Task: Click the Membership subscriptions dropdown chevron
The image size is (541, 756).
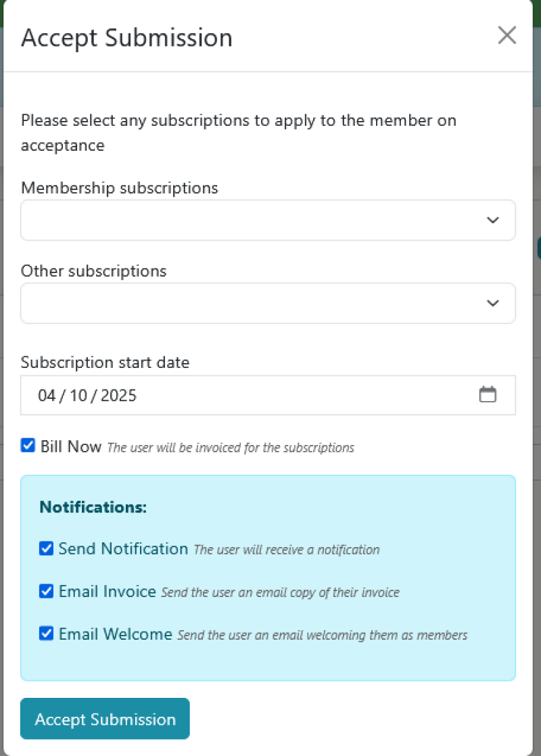Action: coord(493,220)
